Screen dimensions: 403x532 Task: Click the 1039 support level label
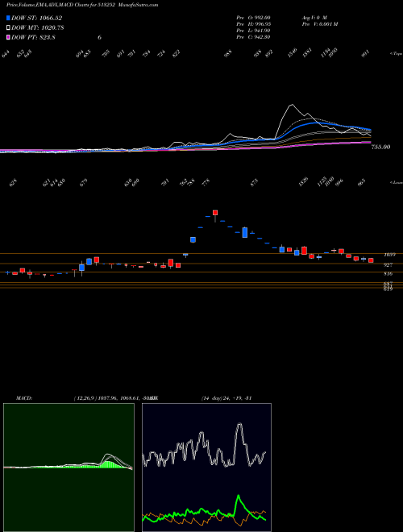(x=388, y=255)
